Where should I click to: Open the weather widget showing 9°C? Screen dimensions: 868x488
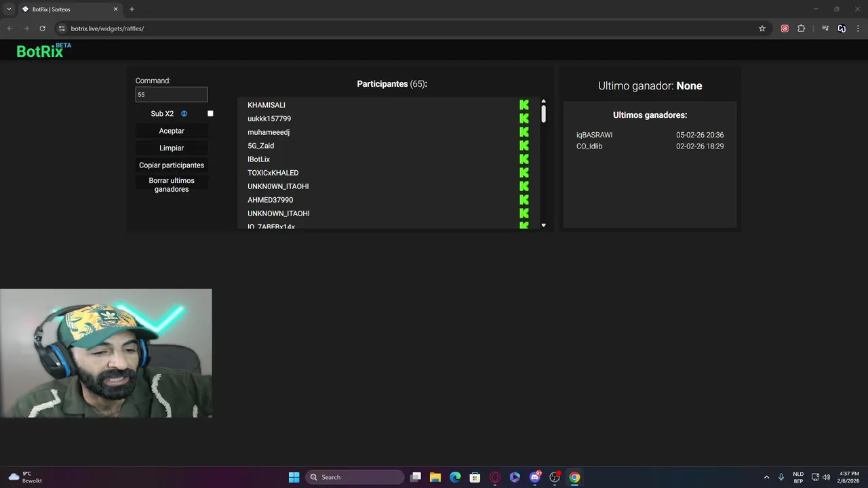tap(25, 477)
